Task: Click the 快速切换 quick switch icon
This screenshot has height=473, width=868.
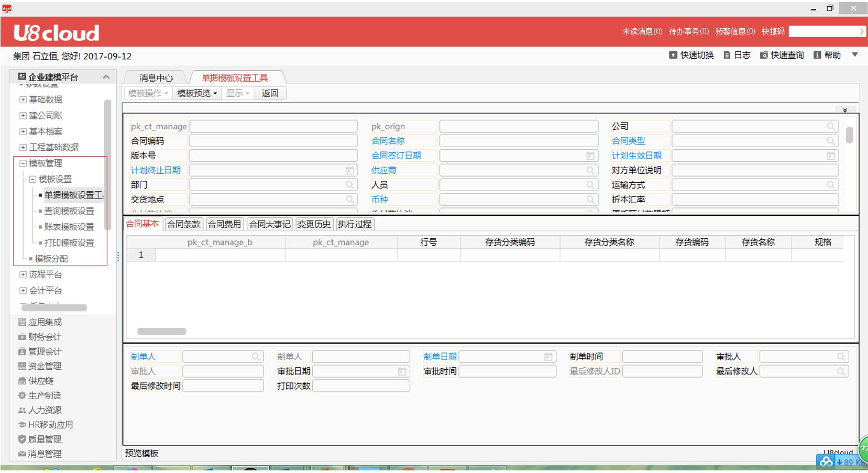Action: click(x=673, y=55)
